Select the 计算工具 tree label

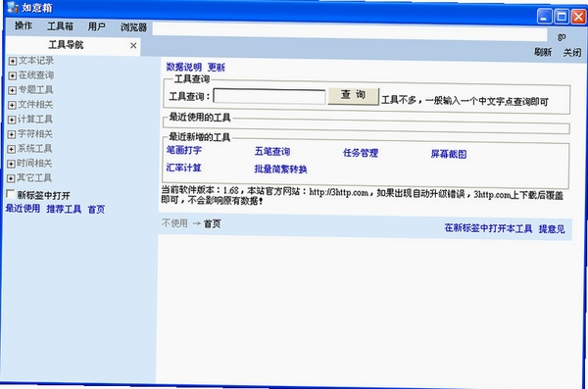tap(35, 119)
